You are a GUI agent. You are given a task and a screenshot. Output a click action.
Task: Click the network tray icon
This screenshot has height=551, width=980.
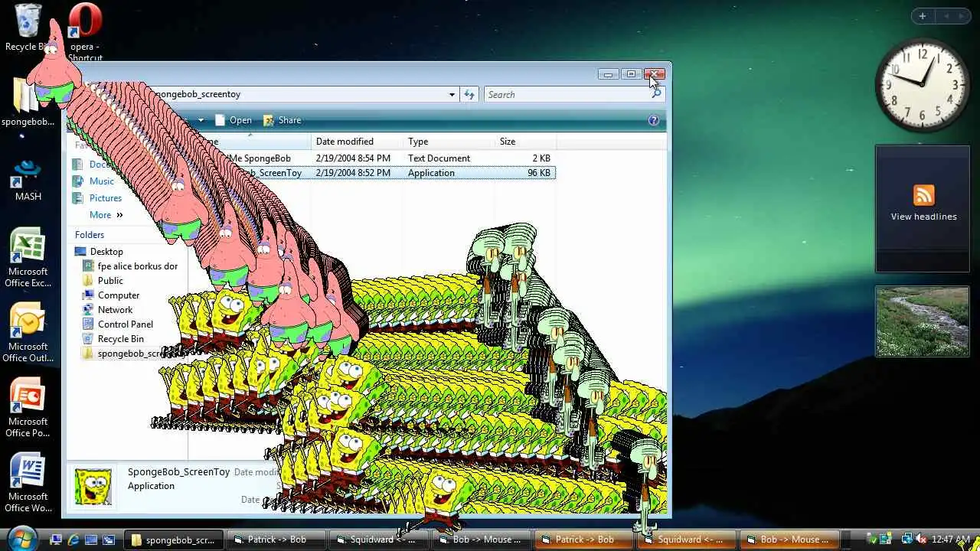(x=906, y=540)
